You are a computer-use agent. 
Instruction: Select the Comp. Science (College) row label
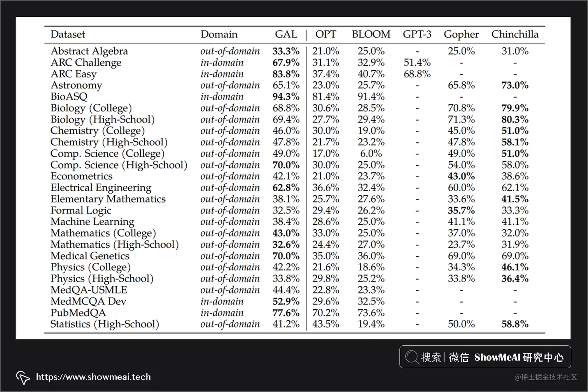coord(108,154)
